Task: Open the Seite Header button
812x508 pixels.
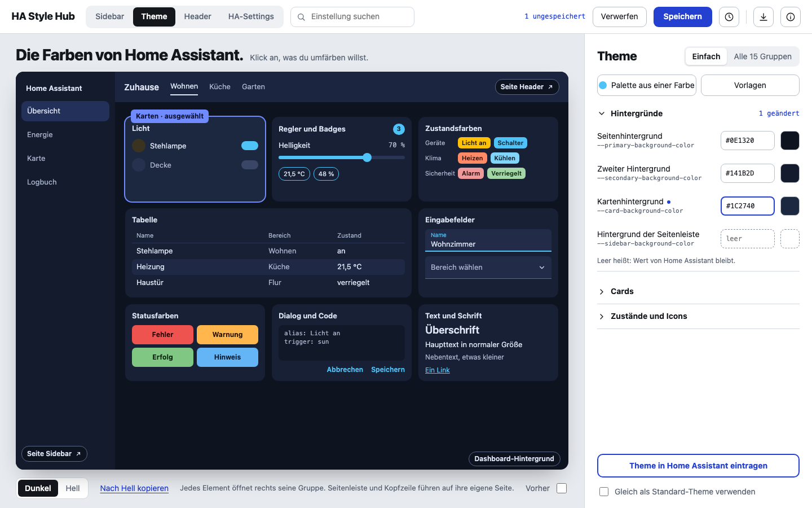Action: click(x=527, y=87)
